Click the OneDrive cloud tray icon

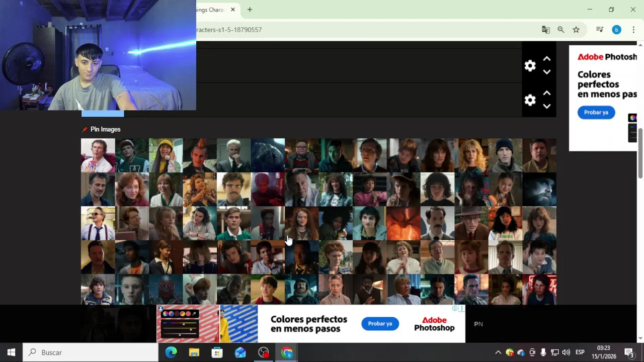pyautogui.click(x=521, y=352)
